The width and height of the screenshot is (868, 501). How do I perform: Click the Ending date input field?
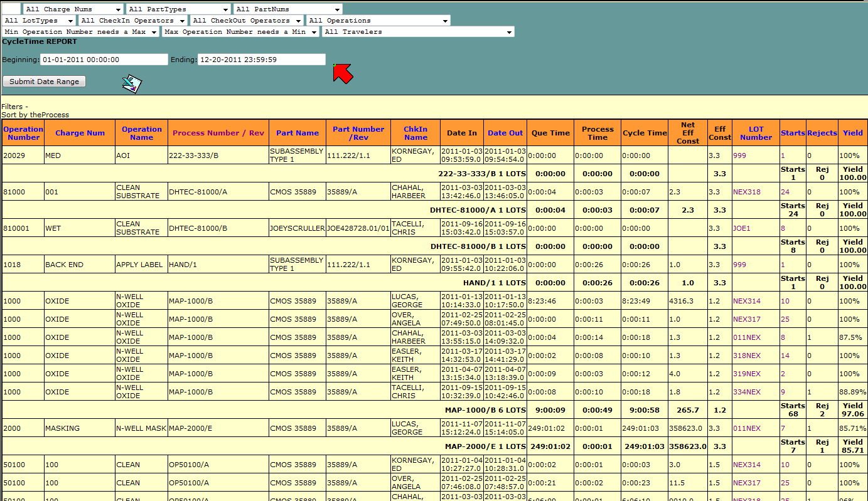point(261,60)
